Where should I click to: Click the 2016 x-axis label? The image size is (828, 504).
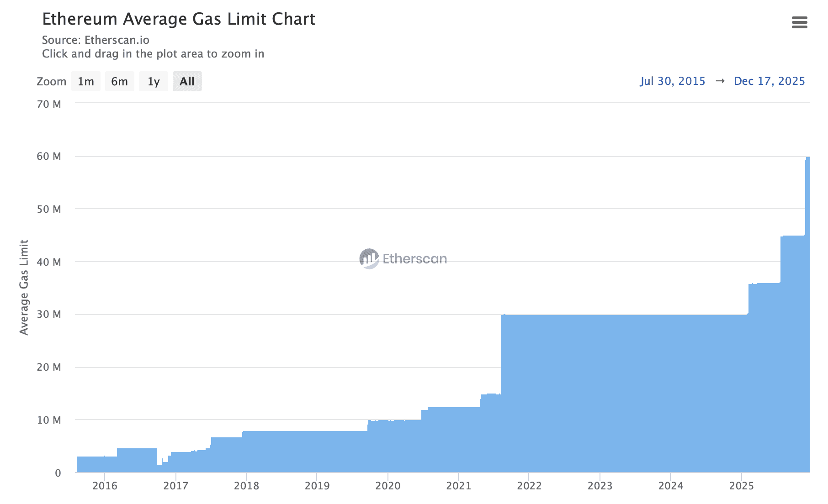point(105,486)
